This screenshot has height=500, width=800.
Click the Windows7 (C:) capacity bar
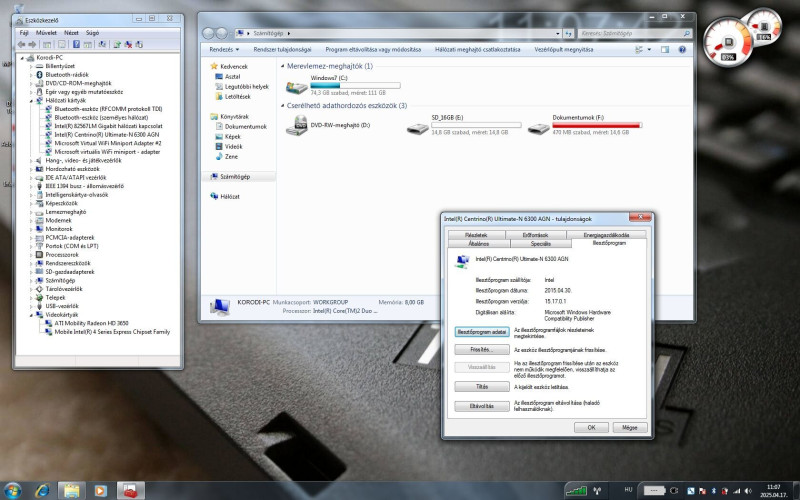pyautogui.click(x=355, y=86)
